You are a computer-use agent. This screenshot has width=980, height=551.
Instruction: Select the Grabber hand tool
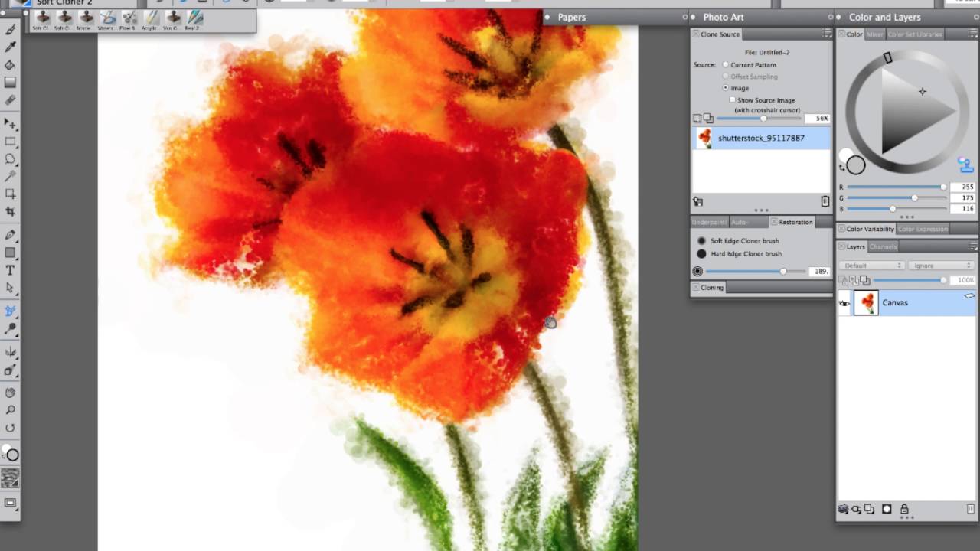(11, 393)
